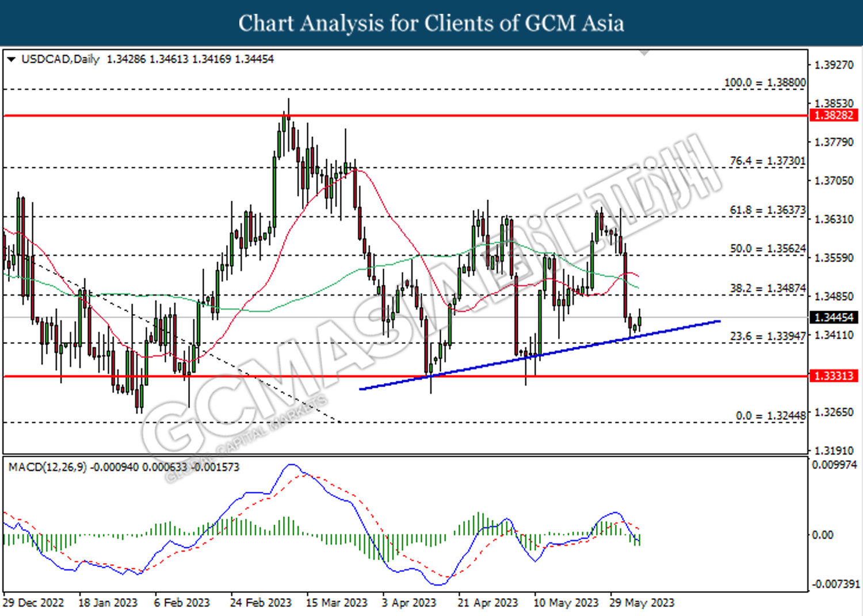Click the 1.32650 price axis value
Screen dimensions: 863x616
coord(834,412)
